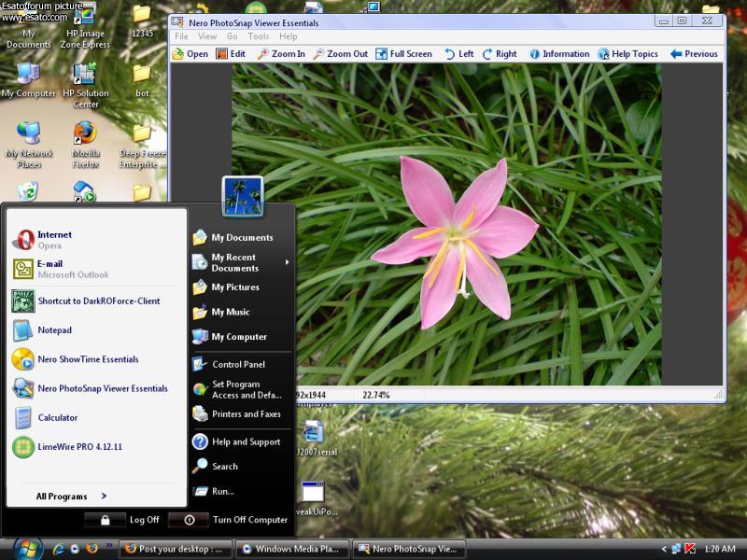The width and height of the screenshot is (747, 560).
Task: Expand quick launch overflow chevron
Action: click(x=109, y=545)
